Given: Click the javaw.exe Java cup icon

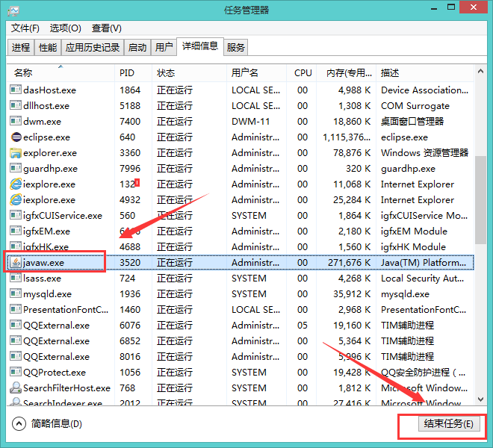Looking at the screenshot, I should (16, 262).
